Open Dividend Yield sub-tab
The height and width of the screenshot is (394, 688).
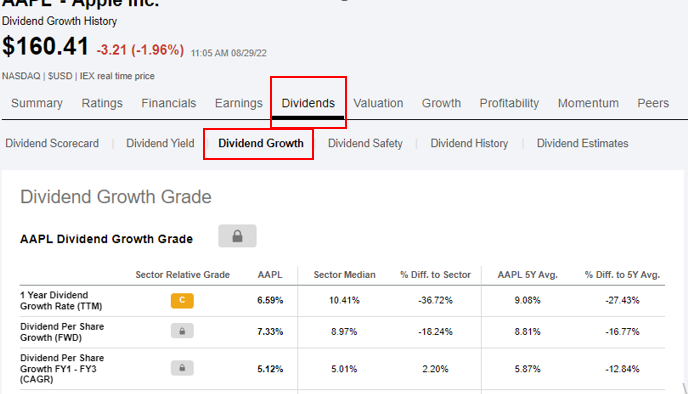coord(160,143)
